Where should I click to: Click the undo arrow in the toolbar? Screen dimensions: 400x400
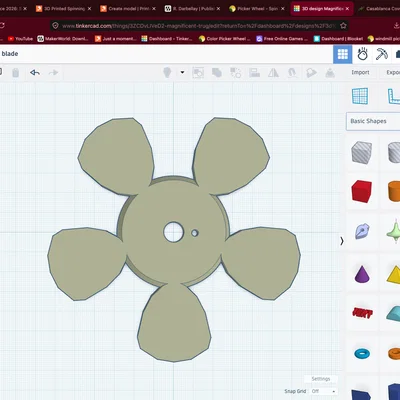point(35,72)
